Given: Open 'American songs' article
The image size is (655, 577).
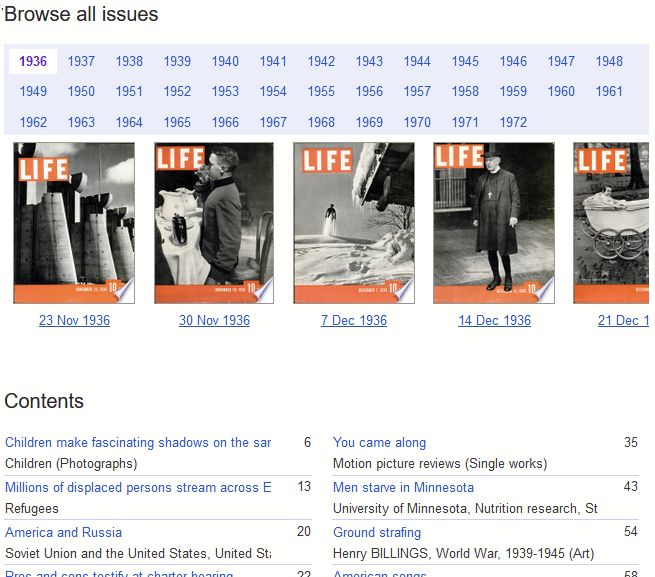Looking at the screenshot, I should point(379,574).
